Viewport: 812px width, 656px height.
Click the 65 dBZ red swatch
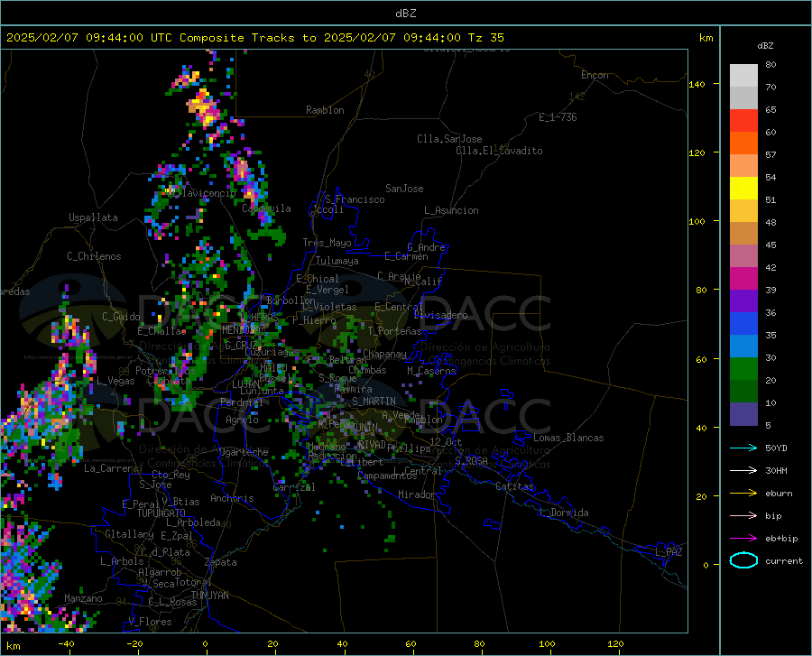coord(743,121)
